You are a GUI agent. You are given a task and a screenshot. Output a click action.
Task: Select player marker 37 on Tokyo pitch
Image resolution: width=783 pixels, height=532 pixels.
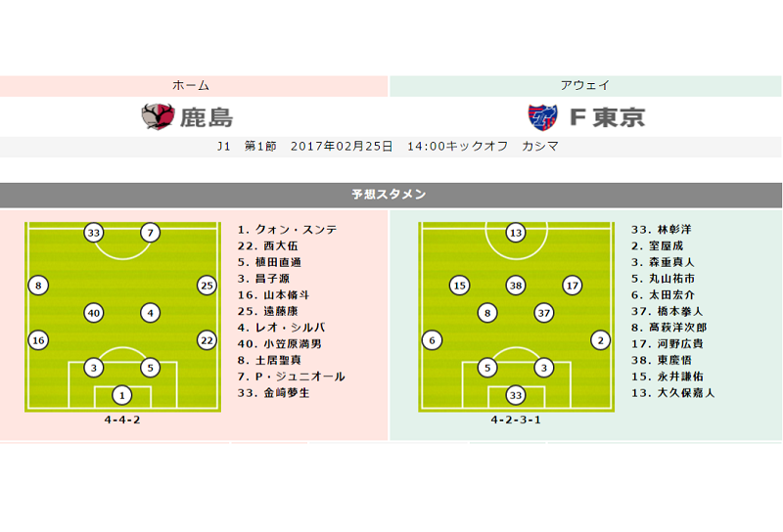point(544,313)
